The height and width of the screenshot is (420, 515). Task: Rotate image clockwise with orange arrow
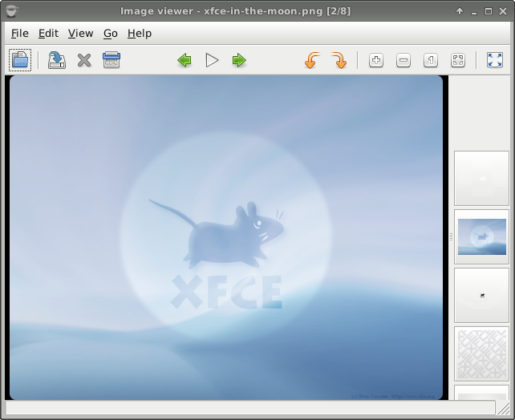[339, 60]
